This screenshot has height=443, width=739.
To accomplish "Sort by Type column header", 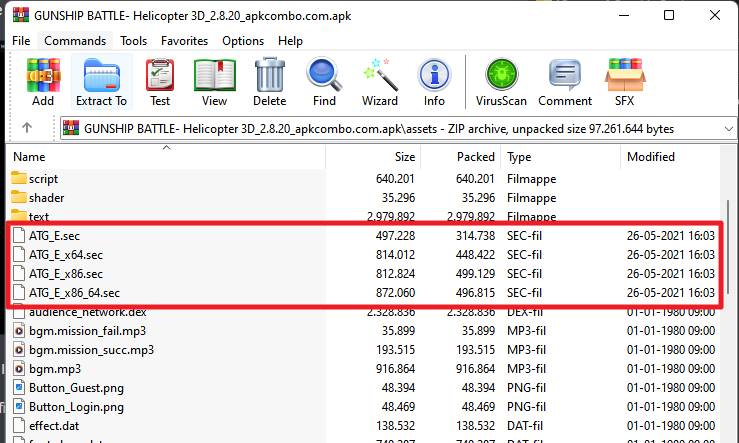I will tap(560, 157).
